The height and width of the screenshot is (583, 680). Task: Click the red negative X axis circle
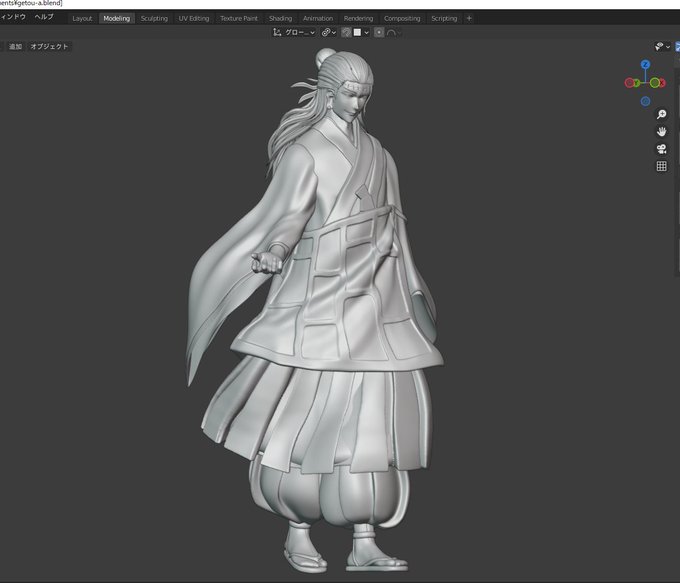(x=629, y=82)
